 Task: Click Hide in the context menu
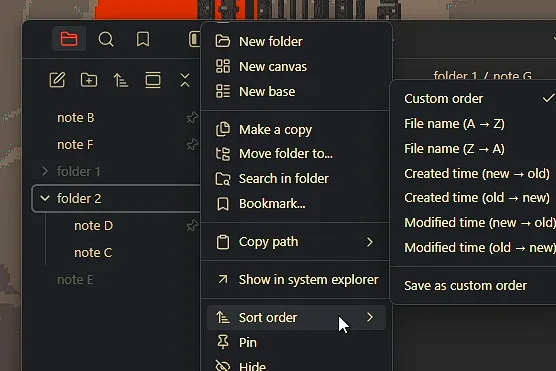[296, 365]
